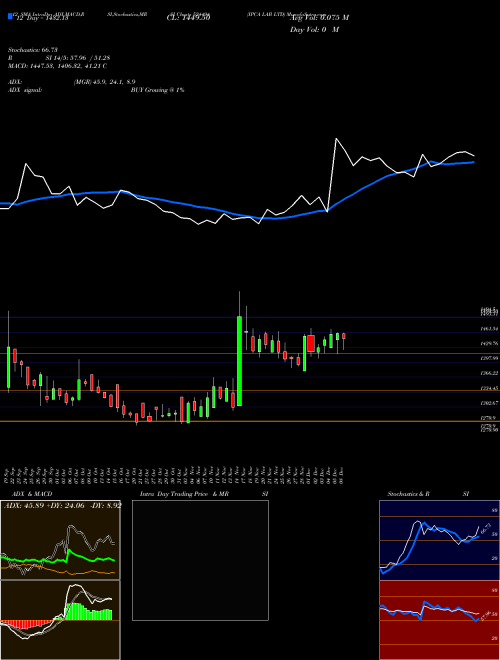The image size is (500, 660).
Task: Click the empty Intra Day Trading Price panel
Action: coord(200,560)
